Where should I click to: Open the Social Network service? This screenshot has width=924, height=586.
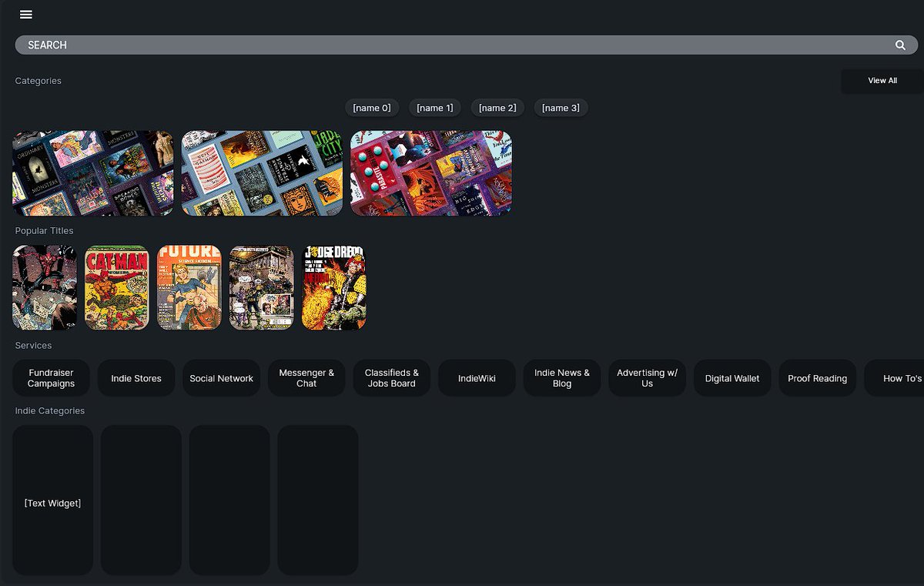coord(221,377)
